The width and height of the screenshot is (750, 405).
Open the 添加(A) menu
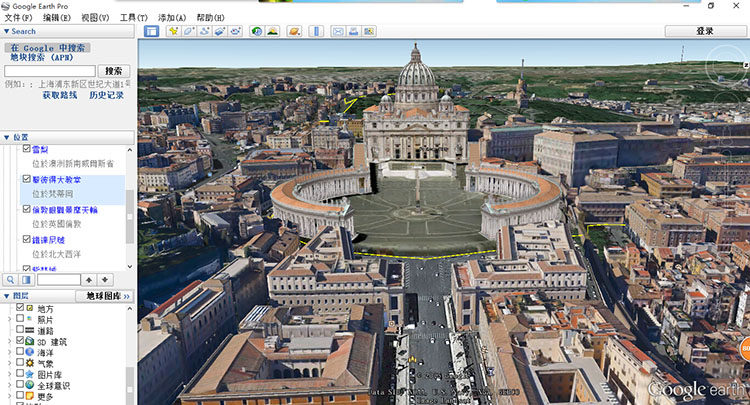[x=172, y=18]
